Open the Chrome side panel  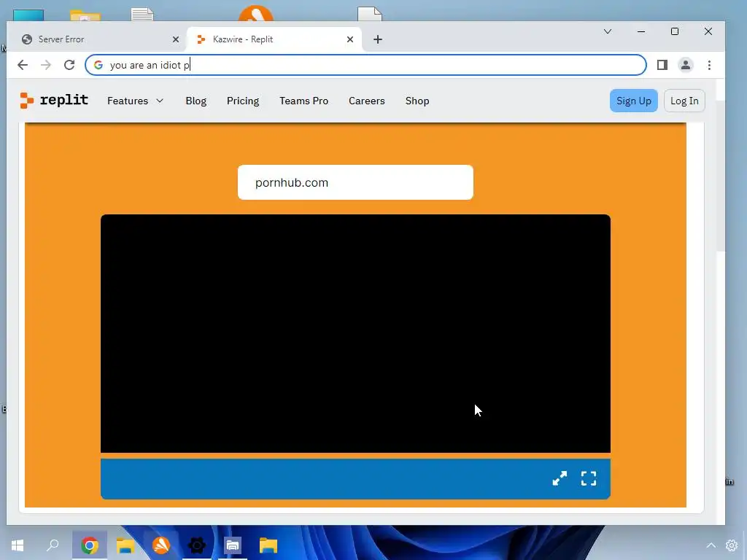[662, 65]
